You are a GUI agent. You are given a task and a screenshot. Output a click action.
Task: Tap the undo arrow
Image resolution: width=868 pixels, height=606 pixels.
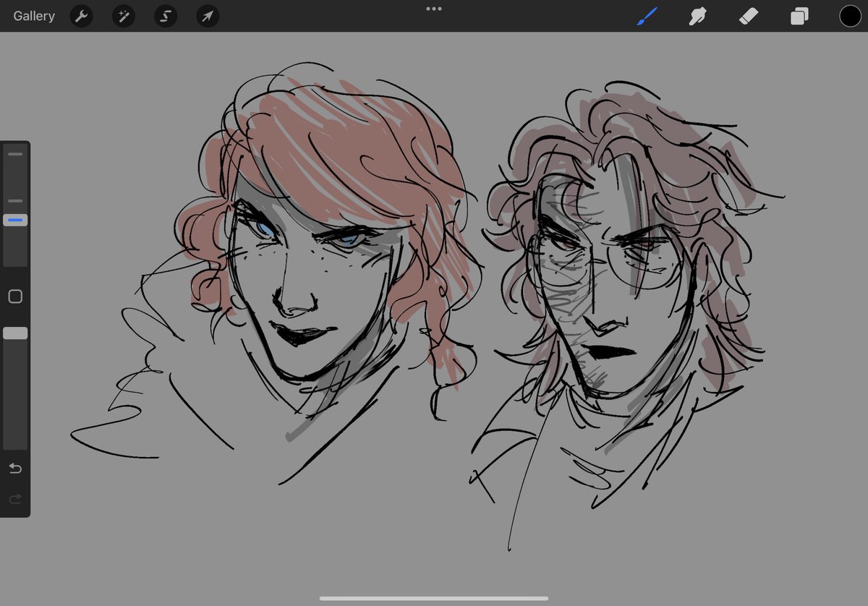(15, 468)
